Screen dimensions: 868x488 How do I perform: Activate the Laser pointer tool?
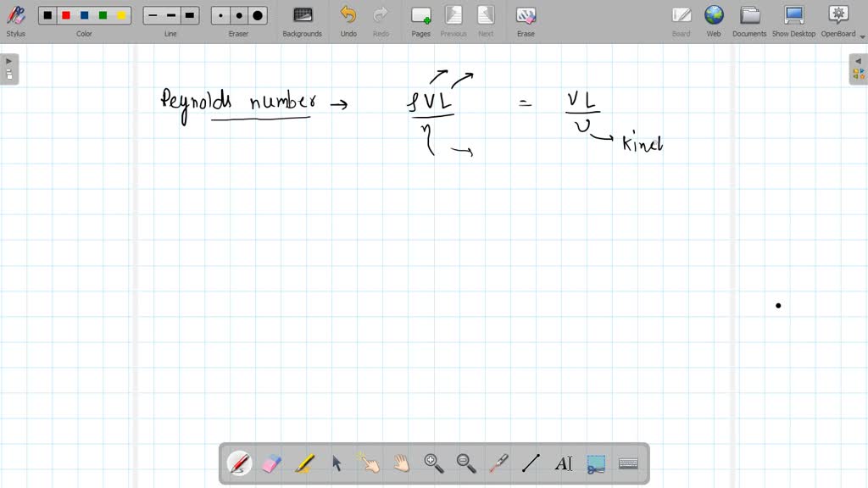tap(498, 463)
